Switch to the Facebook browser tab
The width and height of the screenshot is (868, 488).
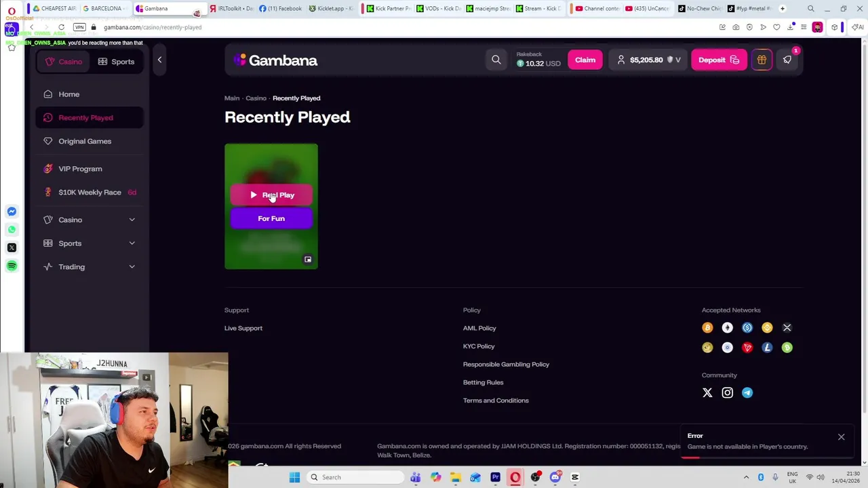(x=280, y=8)
